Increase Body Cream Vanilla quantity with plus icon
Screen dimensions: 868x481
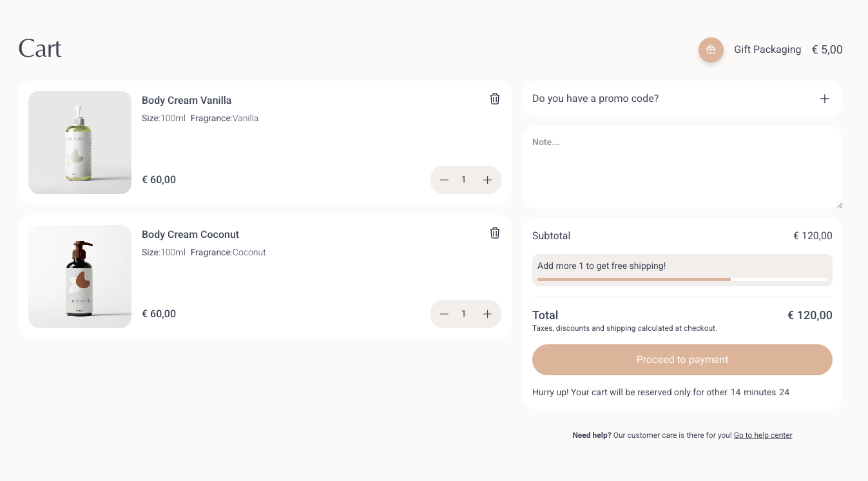click(487, 180)
